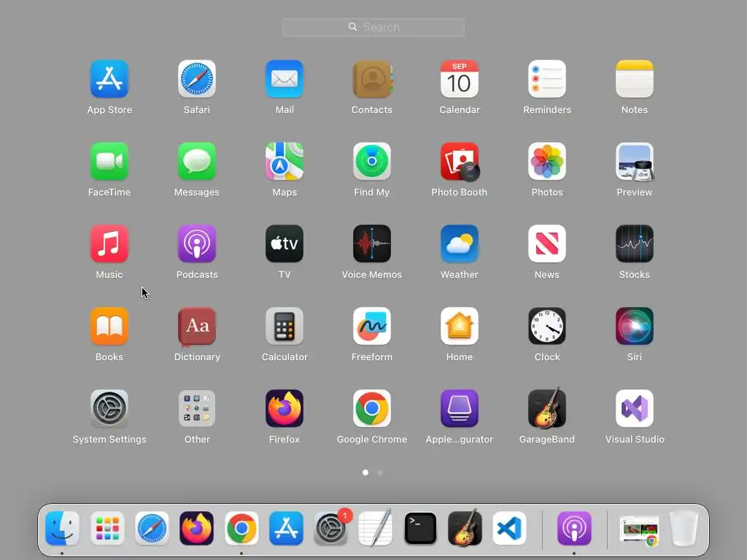Open Apple TV app
The image size is (747, 560).
285,244
